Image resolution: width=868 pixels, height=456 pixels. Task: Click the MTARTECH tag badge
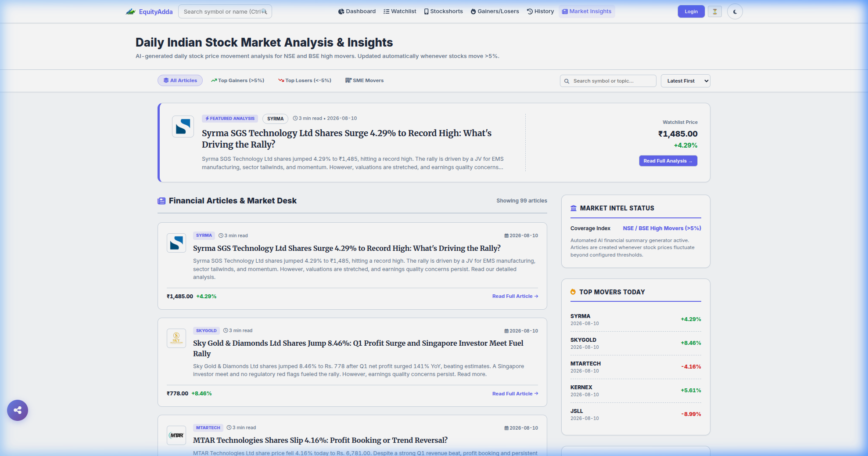pyautogui.click(x=208, y=428)
